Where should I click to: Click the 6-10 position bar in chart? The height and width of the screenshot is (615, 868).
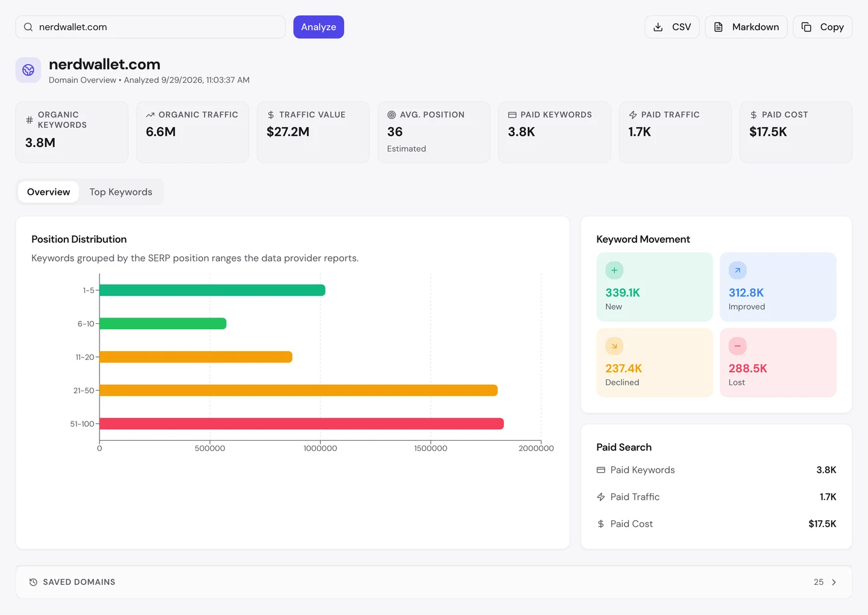coord(163,324)
